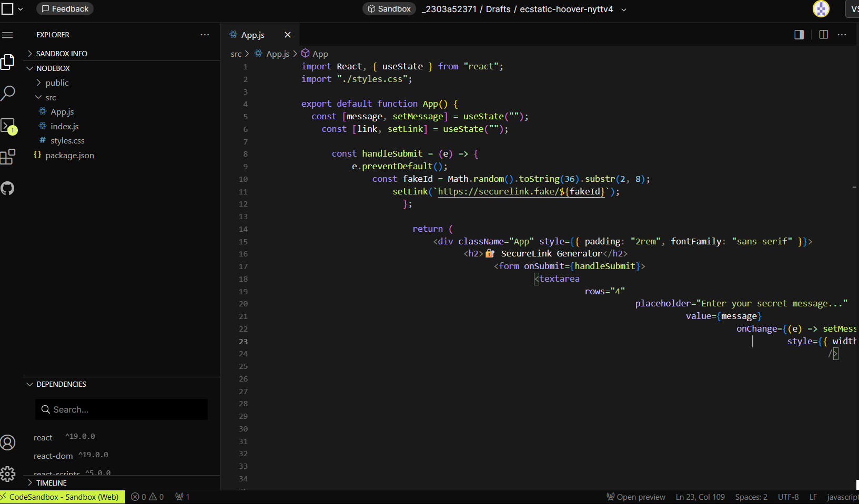Switch to the App.js editor tab
Viewport: 859px width, 504px height.
point(252,35)
